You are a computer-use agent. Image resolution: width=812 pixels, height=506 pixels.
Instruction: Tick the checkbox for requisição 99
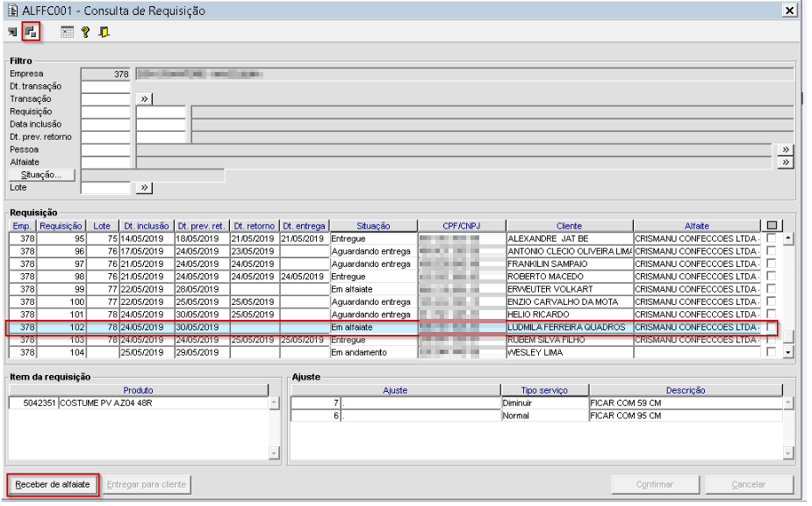point(771,288)
